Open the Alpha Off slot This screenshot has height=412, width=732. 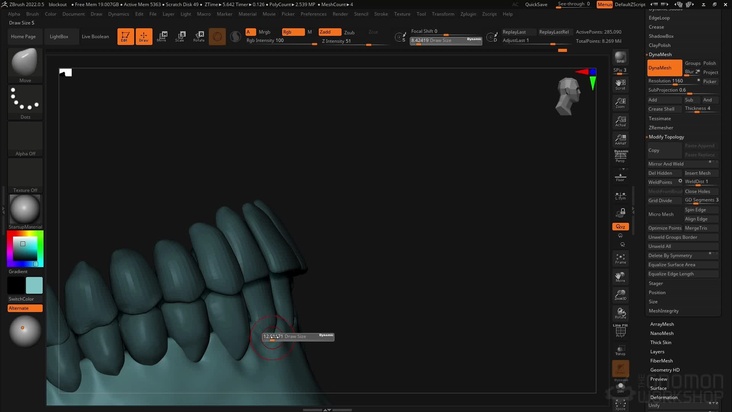point(25,136)
